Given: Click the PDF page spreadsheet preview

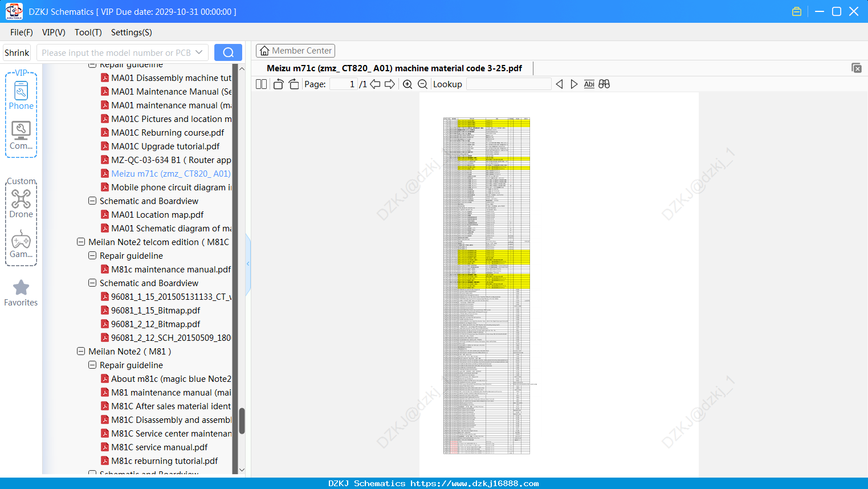Looking at the screenshot, I should click(x=487, y=286).
